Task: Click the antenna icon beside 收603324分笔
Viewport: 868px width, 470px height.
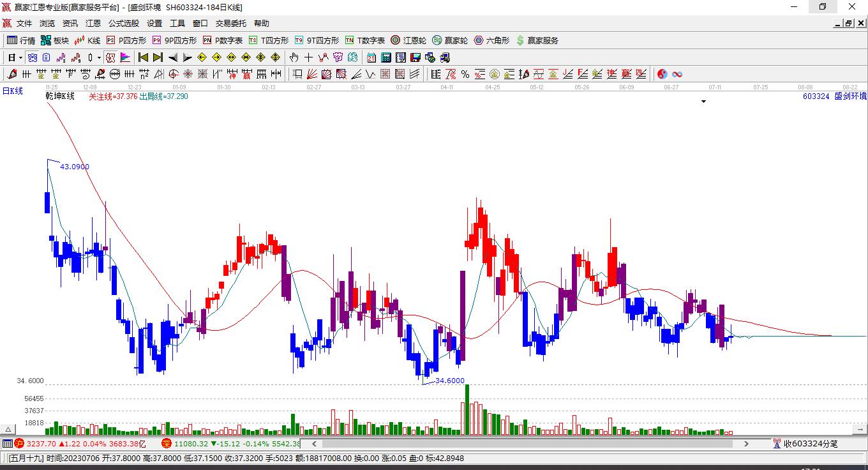Action: pyautogui.click(x=777, y=443)
